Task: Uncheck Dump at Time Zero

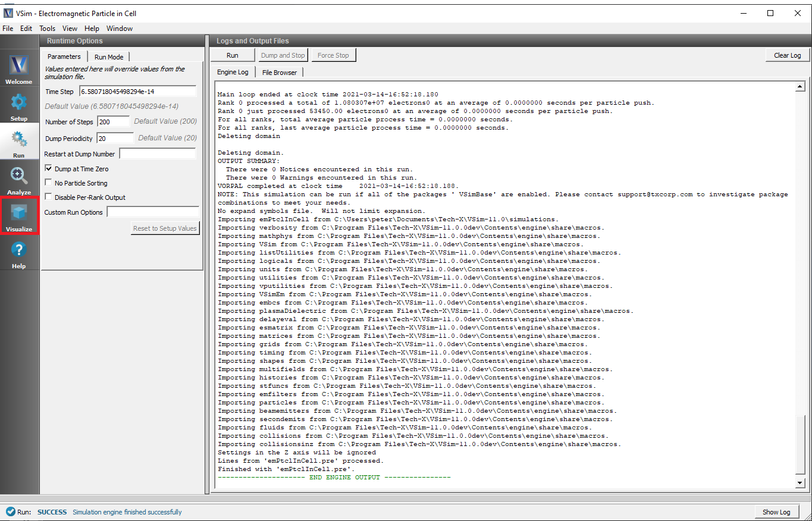Action: point(49,169)
